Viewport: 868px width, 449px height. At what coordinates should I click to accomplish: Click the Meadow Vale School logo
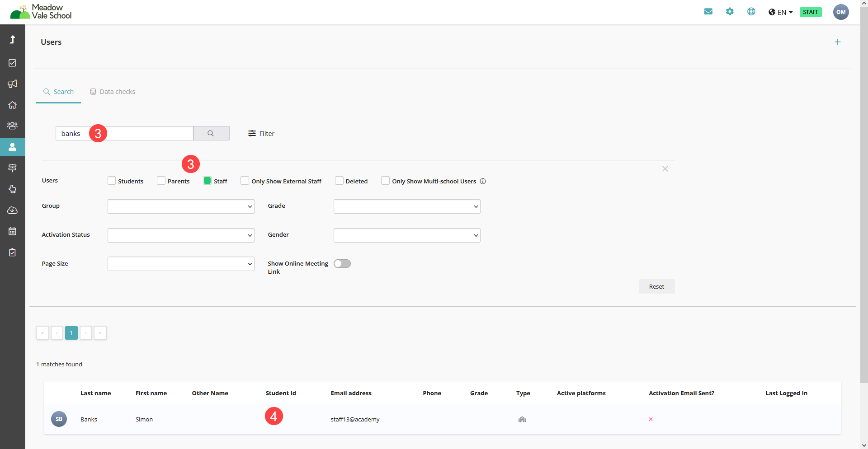tap(41, 12)
